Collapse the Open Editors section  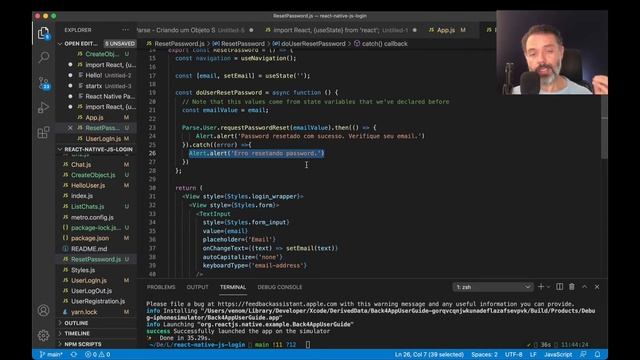click(x=97, y=43)
